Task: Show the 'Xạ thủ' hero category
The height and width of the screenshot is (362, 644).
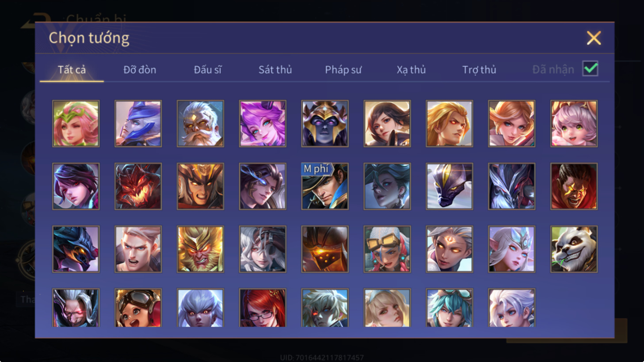Action: [411, 69]
